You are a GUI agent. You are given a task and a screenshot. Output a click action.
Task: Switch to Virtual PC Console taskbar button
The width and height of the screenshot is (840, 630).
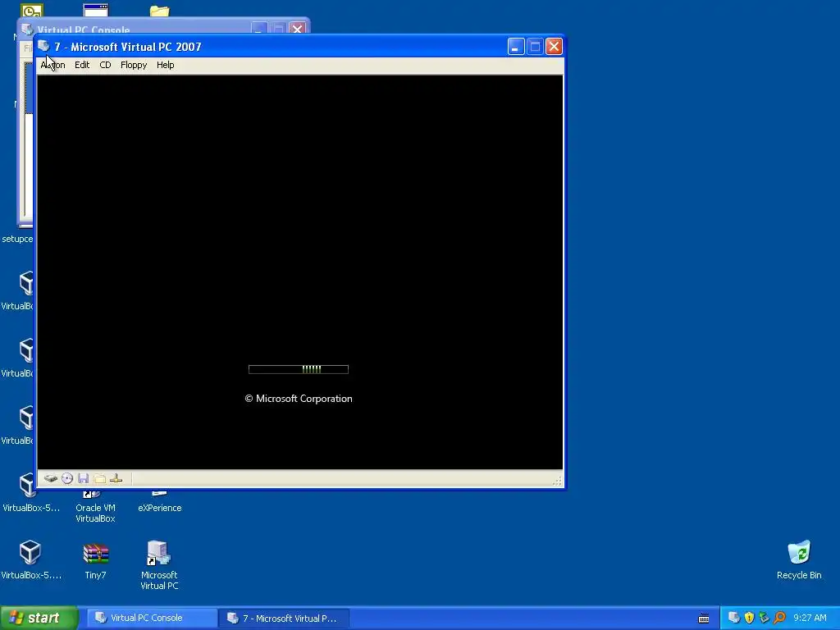[x=152, y=618]
